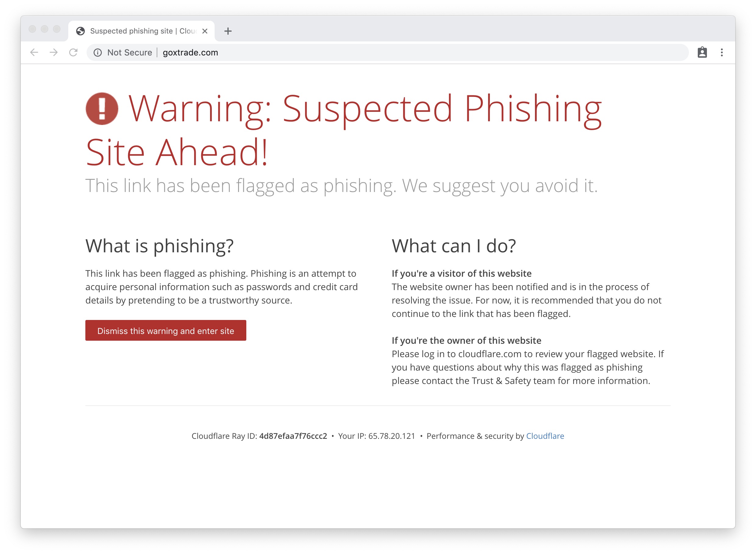Click the Not Secure info icon
756x554 pixels.
coord(98,53)
